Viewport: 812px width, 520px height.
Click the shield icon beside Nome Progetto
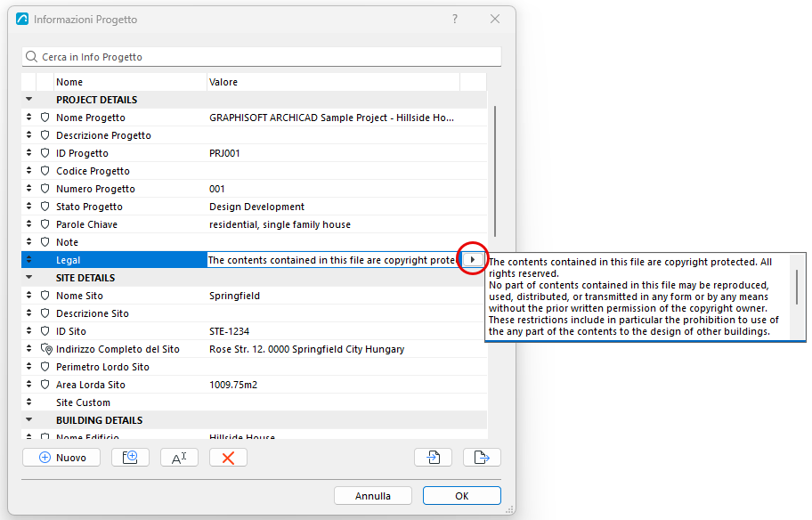tap(45, 118)
